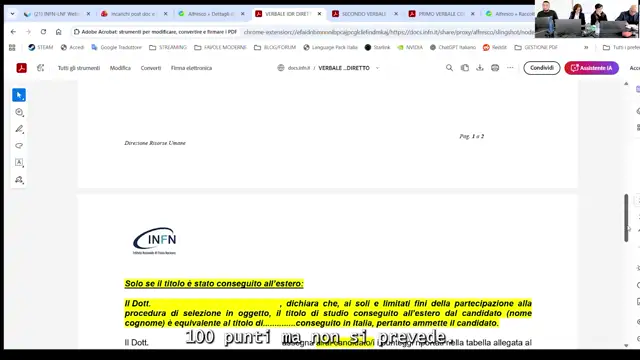Select the arrow selection tool
Viewport: 640px width, 360px height.
point(19,95)
